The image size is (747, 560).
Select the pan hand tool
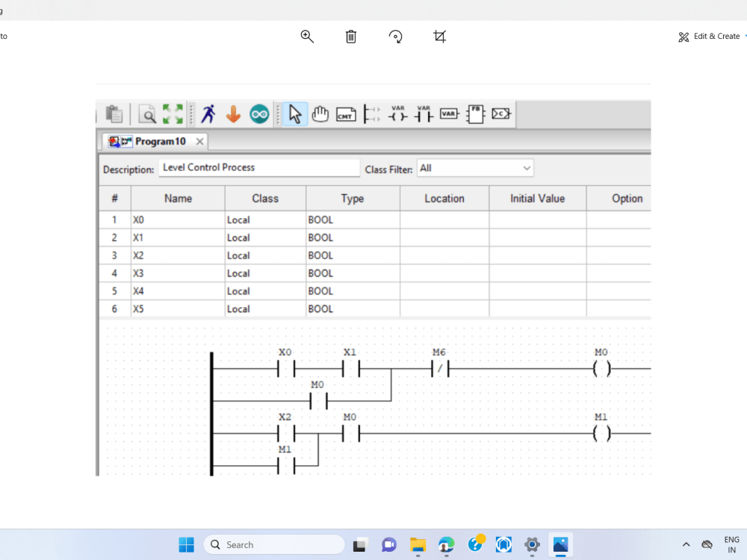(x=320, y=114)
